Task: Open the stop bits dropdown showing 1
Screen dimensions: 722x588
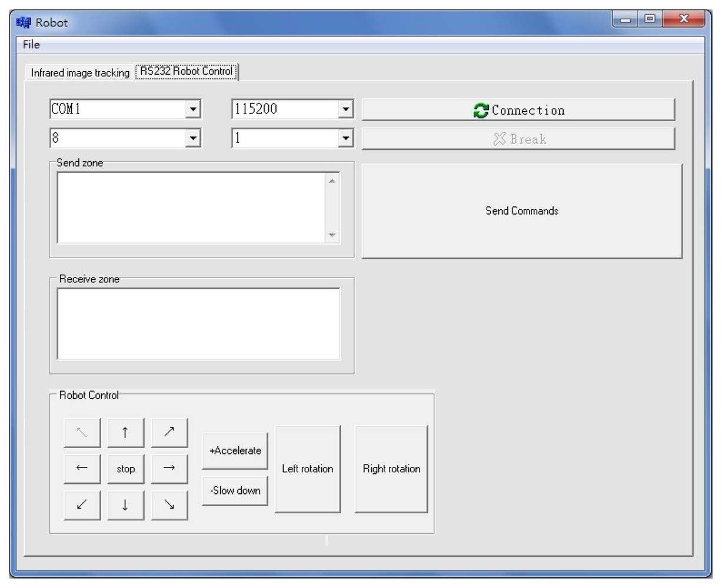Action: coord(345,138)
